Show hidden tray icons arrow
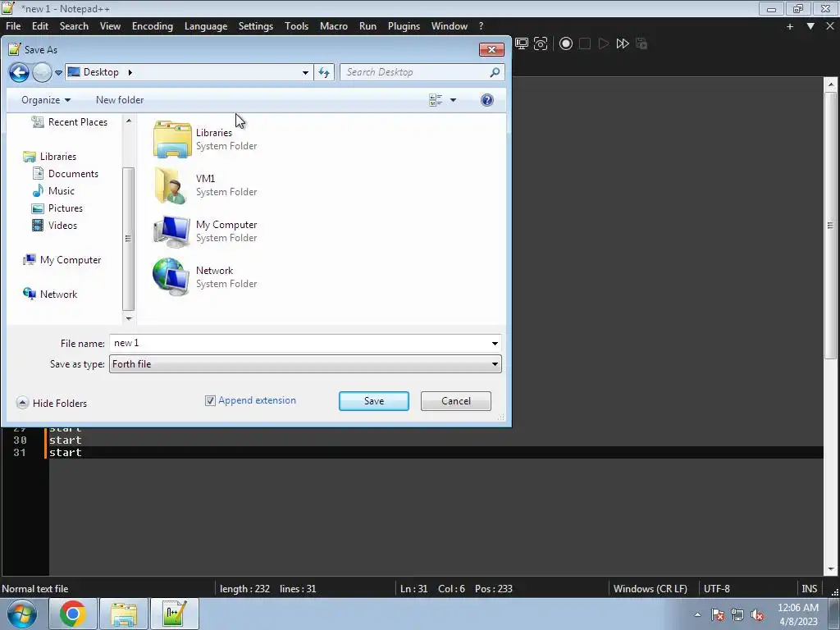Screen dimensions: 840x630 [697, 615]
